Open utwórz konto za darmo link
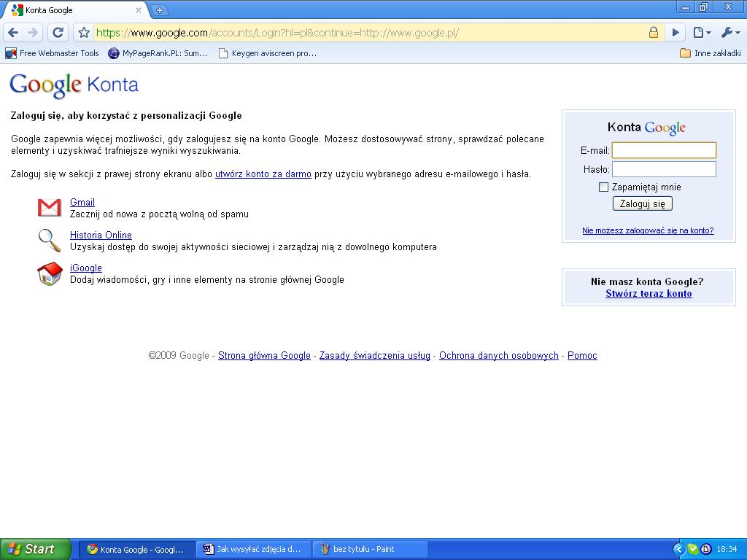 pyautogui.click(x=263, y=174)
